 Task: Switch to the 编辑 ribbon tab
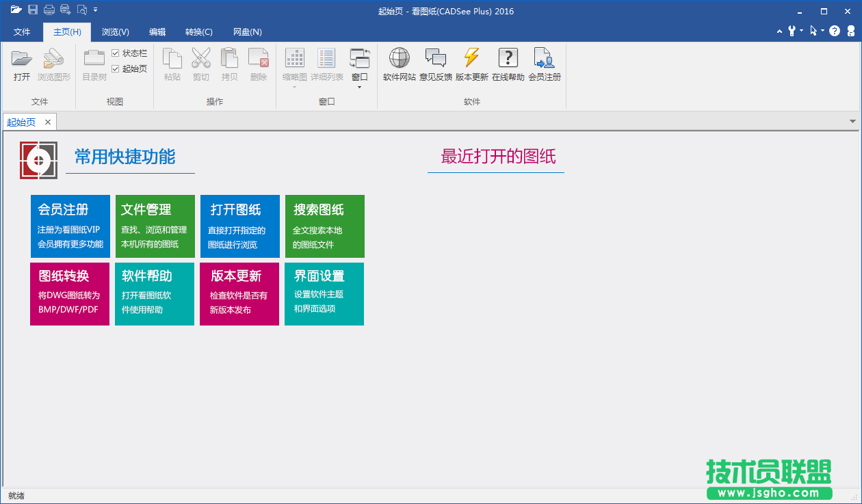157,32
